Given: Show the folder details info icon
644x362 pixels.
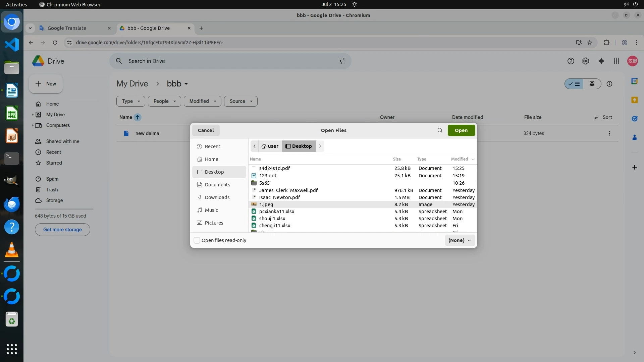Looking at the screenshot, I should tap(609, 84).
